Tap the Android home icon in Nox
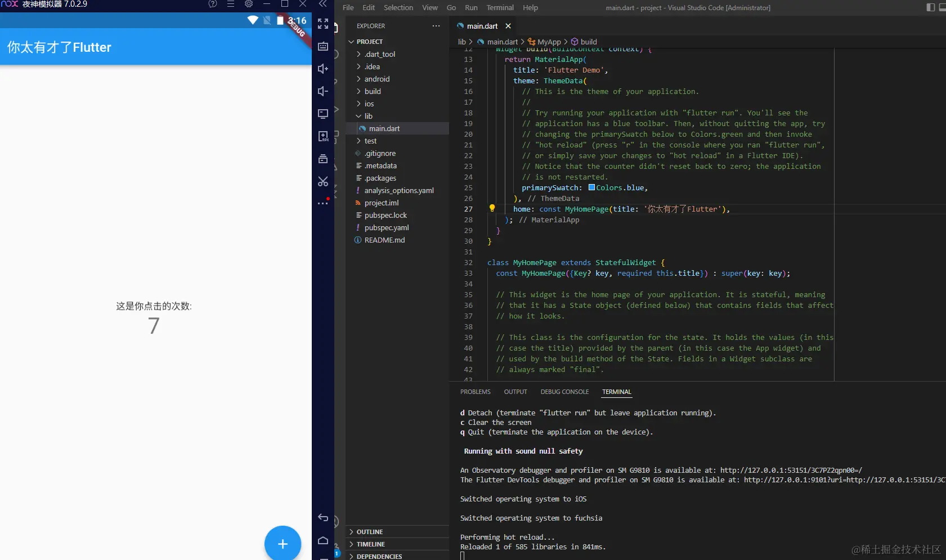 coord(323,540)
